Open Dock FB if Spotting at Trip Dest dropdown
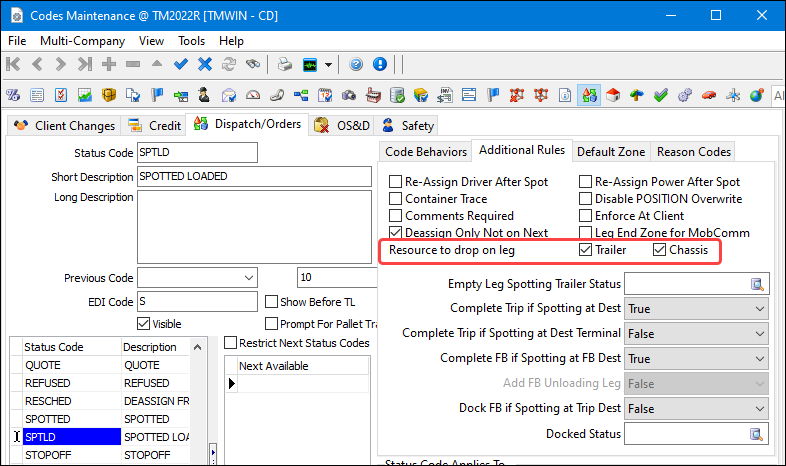 (x=759, y=409)
